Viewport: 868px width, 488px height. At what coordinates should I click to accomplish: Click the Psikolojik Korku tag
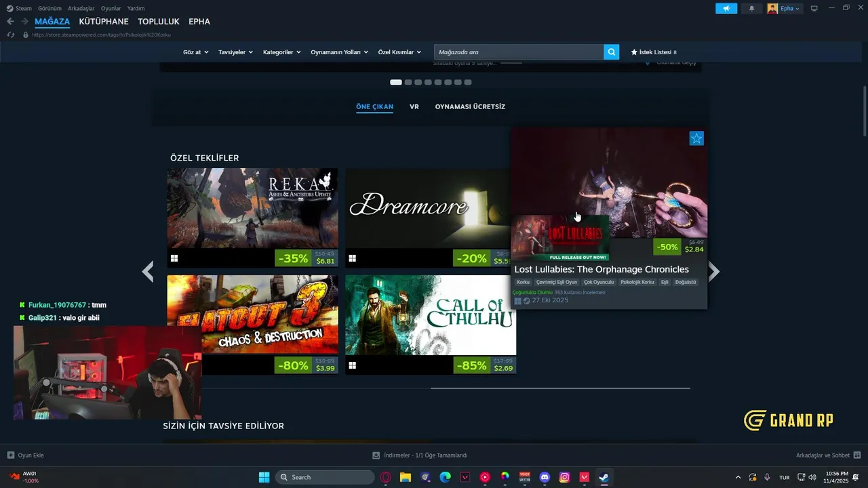point(637,282)
